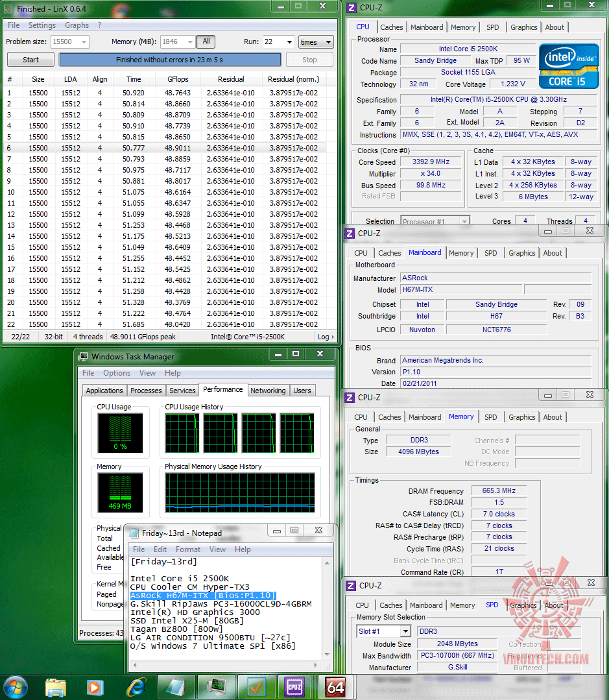Open About tab in top CPU-Z window
The image size is (609, 700).
pyautogui.click(x=555, y=27)
